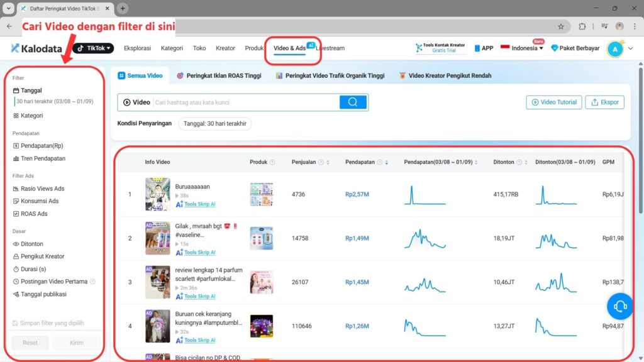
Task: Expand the Ditonton sidebar filter
Action: 28,244
